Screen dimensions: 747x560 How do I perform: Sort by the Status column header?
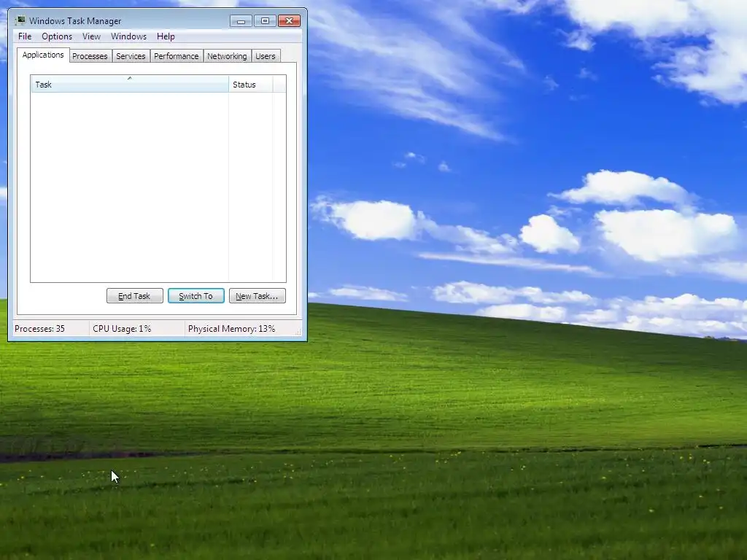tap(251, 85)
